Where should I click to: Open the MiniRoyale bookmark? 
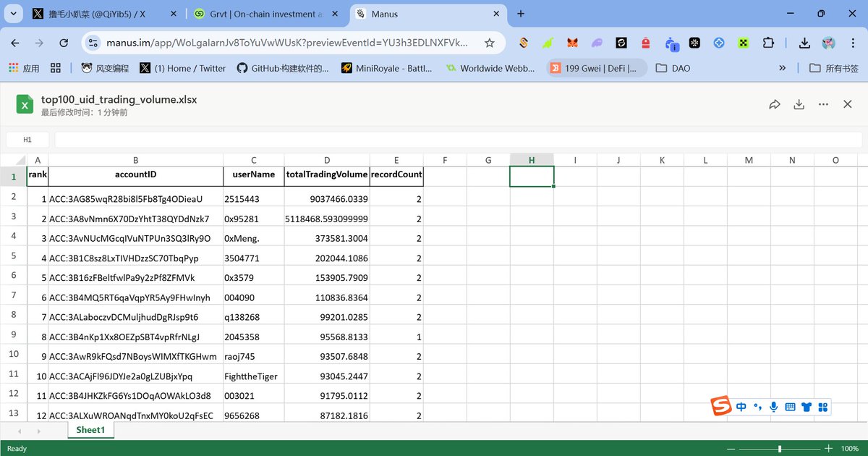click(387, 68)
